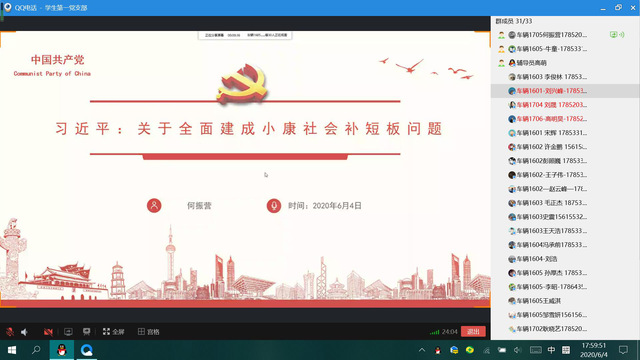This screenshot has height=360, width=640.
Task: Click the screen-share status icon beside 车辆1705何振营
Action: [613, 35]
